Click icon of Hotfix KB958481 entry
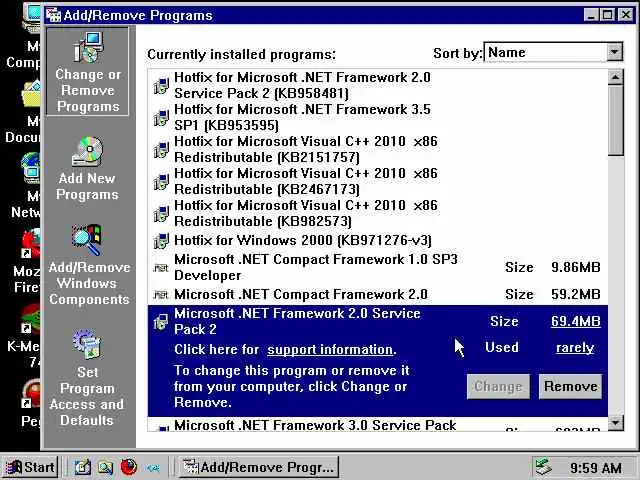This screenshot has width=640, height=480. click(161, 86)
